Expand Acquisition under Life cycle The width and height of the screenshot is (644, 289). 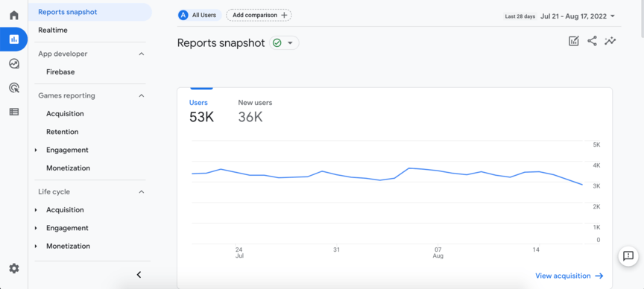36,210
